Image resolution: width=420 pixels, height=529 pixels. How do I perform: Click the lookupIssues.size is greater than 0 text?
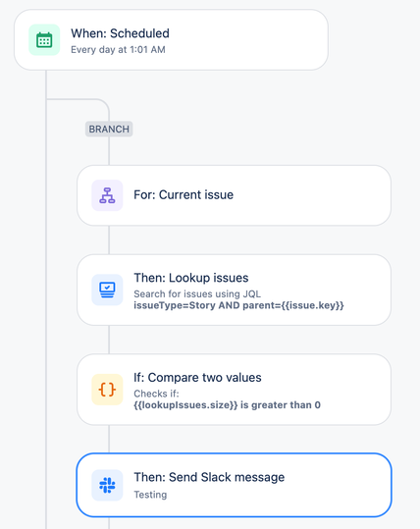coord(227,404)
